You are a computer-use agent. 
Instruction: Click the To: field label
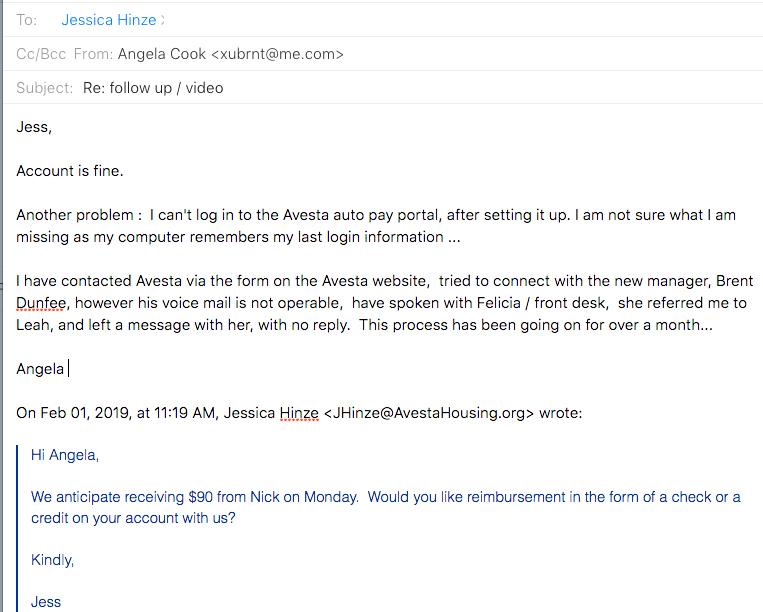pyautogui.click(x=26, y=20)
